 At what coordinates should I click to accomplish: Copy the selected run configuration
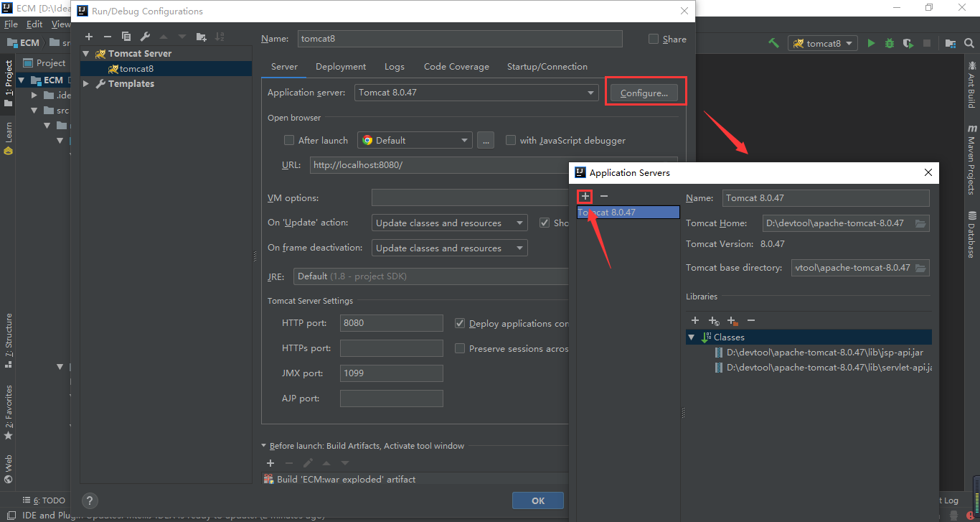[x=126, y=37]
